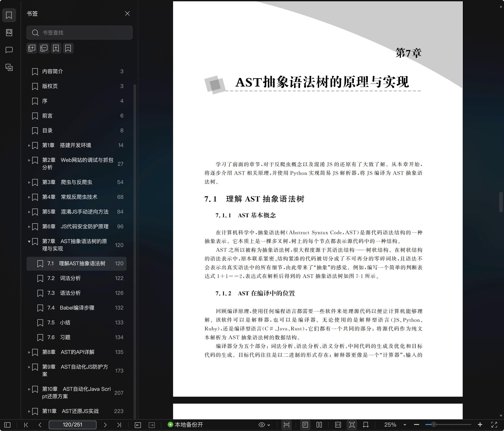Expand 第8章 AST的API详解
504x431 pixels.
tap(29, 352)
